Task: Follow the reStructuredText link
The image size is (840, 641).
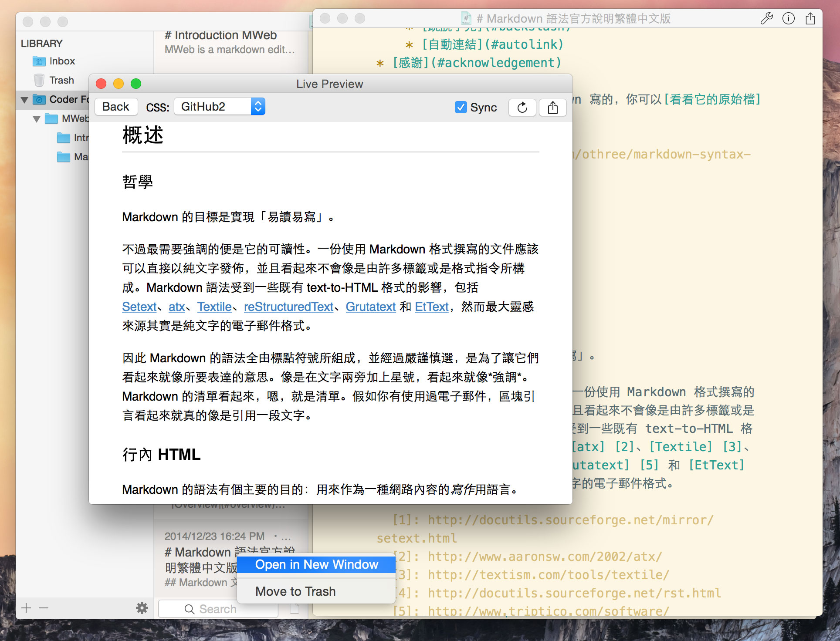Action: (x=288, y=307)
